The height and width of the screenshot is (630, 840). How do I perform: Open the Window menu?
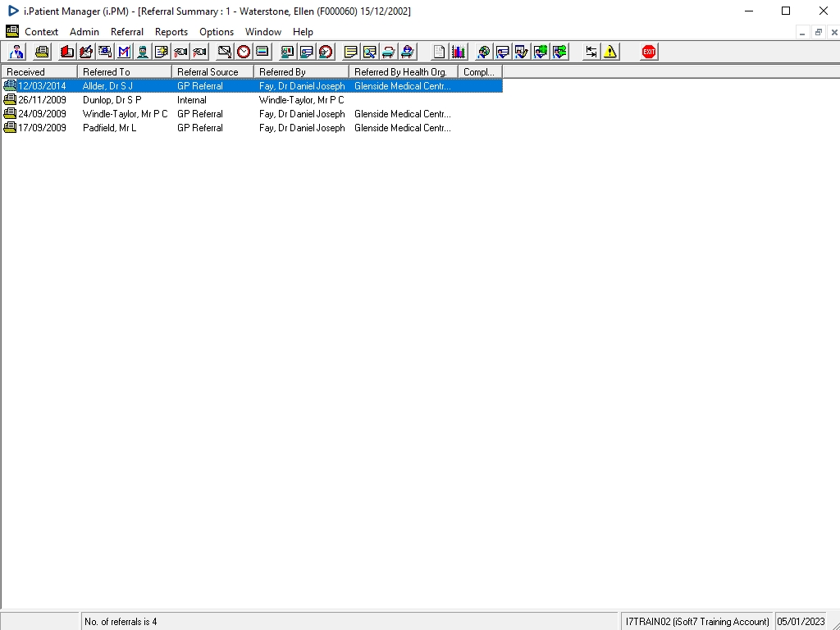coord(263,32)
